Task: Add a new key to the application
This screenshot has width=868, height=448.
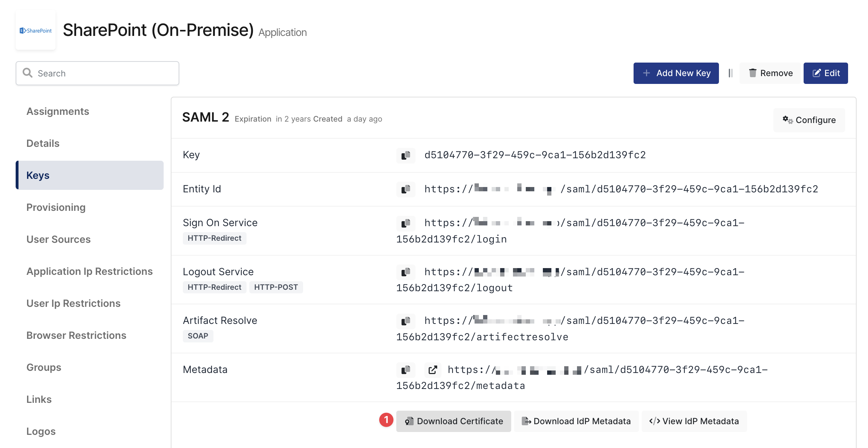Action: coord(676,73)
